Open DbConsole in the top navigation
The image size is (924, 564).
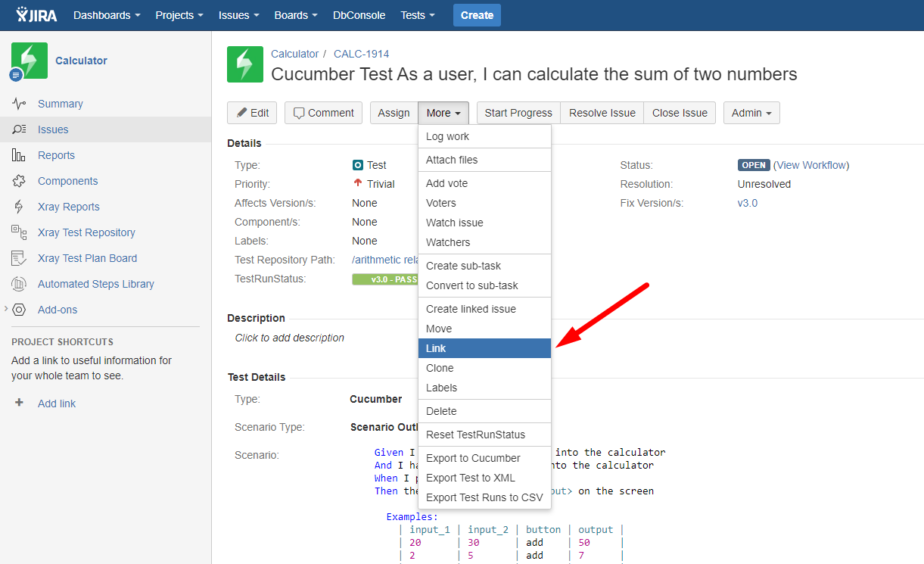tap(359, 15)
